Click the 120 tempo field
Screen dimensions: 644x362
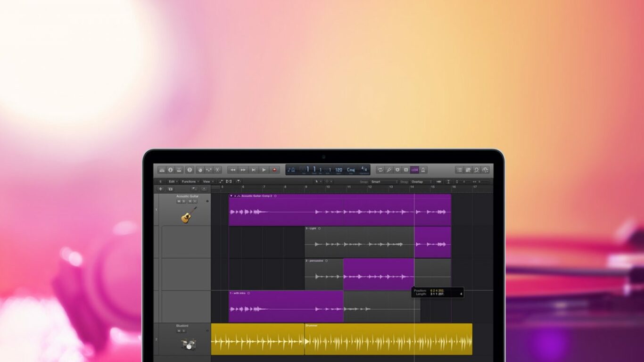[x=339, y=170]
